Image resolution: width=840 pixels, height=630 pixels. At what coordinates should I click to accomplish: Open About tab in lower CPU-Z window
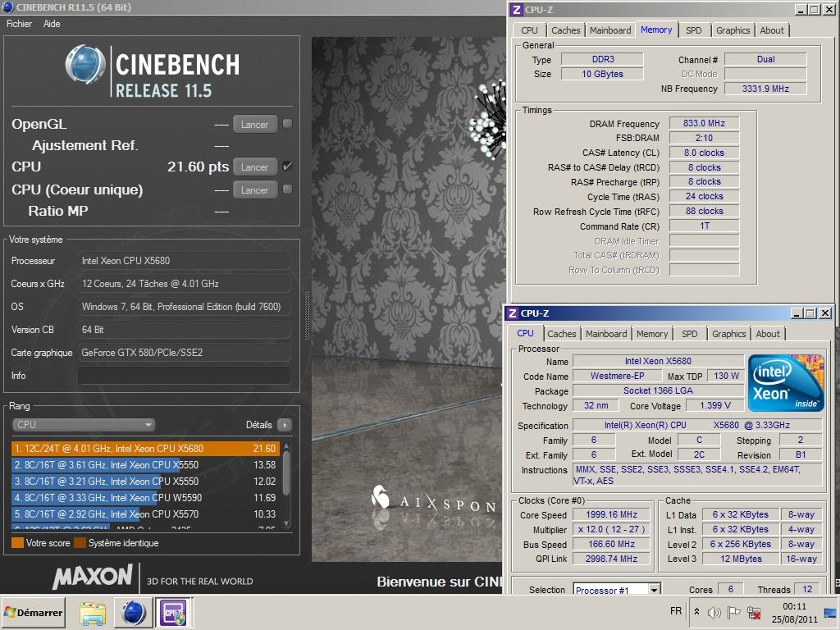(x=768, y=335)
